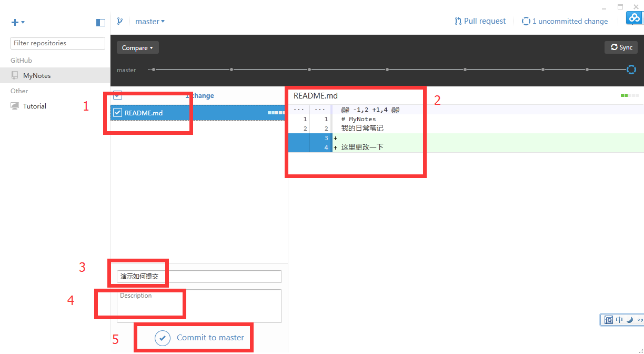Click the '1 change' header text

coord(199,95)
